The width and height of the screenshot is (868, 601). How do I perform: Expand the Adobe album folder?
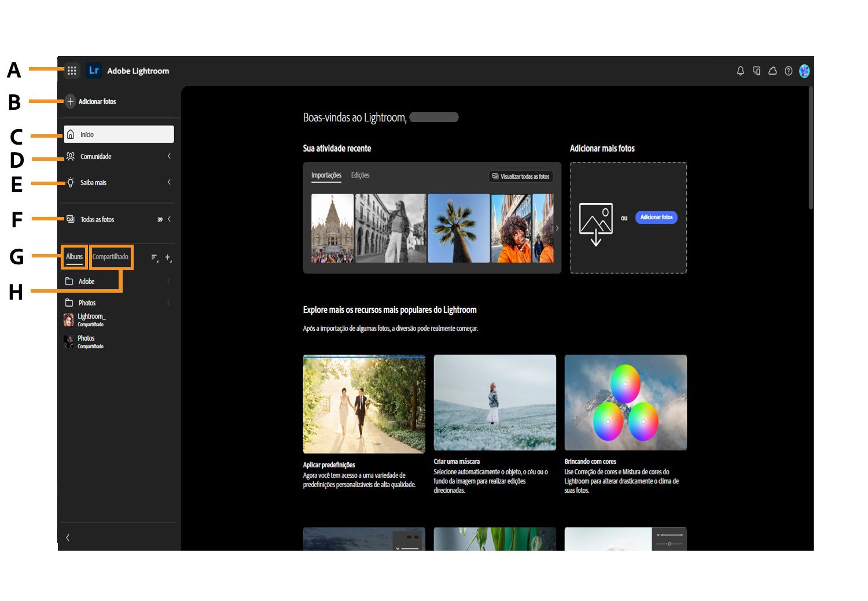coord(168,281)
